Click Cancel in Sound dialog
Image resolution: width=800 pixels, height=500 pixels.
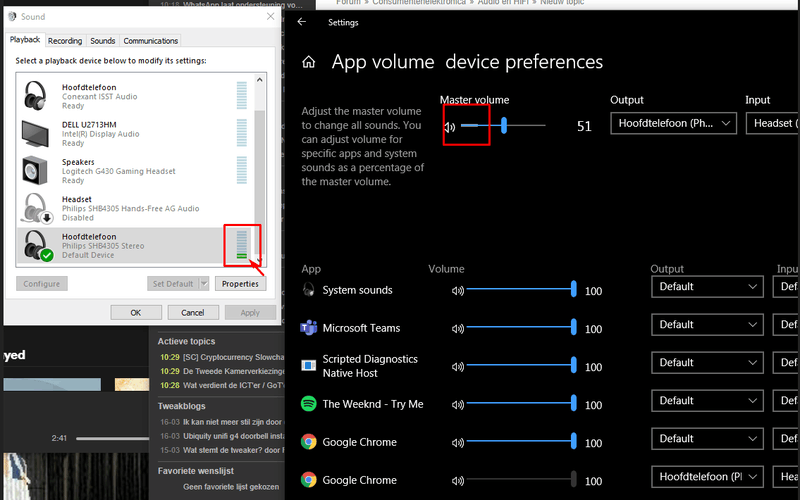point(193,312)
